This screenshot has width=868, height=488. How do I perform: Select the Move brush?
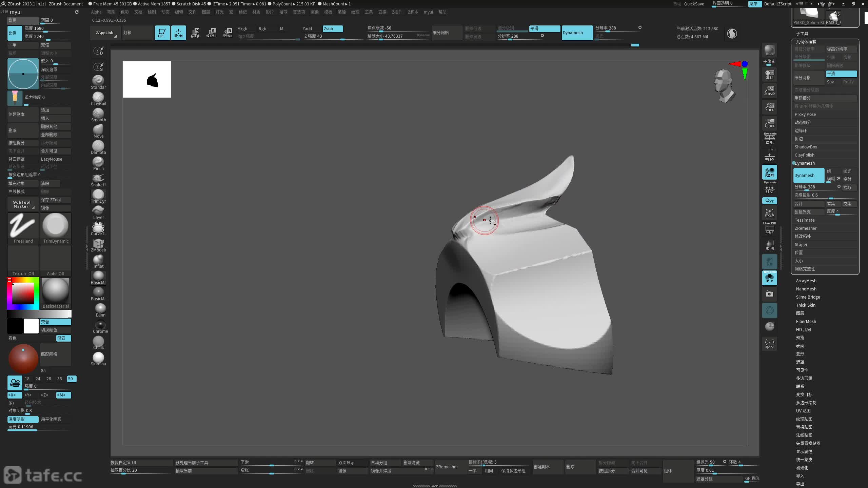(98, 129)
